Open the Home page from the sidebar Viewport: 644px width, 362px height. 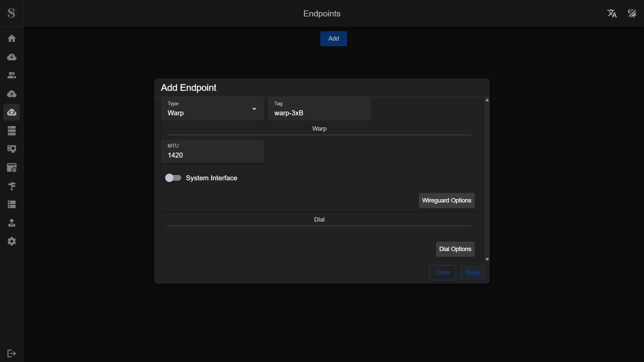12,39
